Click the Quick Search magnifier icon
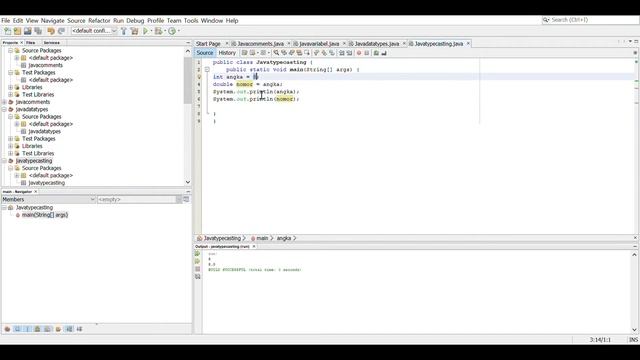The image size is (640, 360). (x=546, y=20)
